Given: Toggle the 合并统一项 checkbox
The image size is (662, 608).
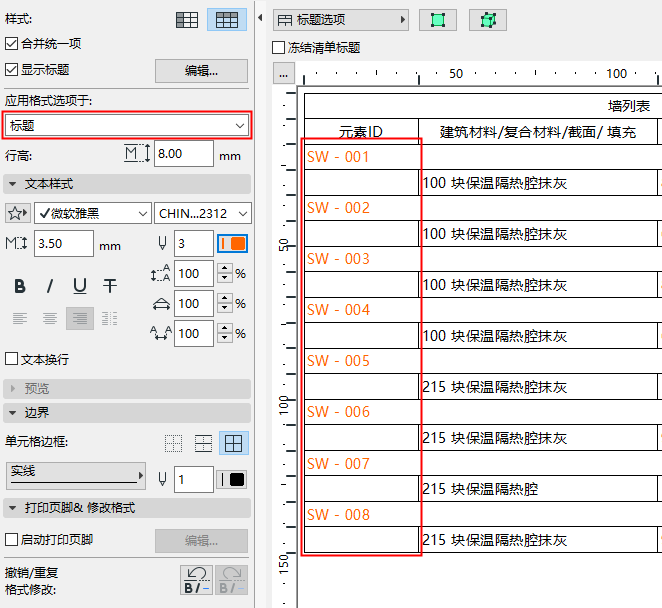Looking at the screenshot, I should [11, 43].
